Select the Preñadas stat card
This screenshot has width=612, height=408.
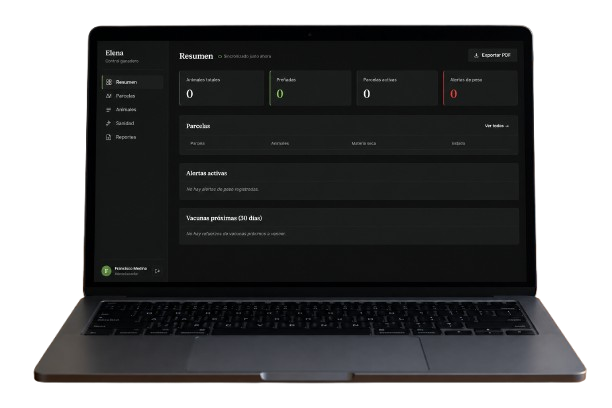click(310, 88)
